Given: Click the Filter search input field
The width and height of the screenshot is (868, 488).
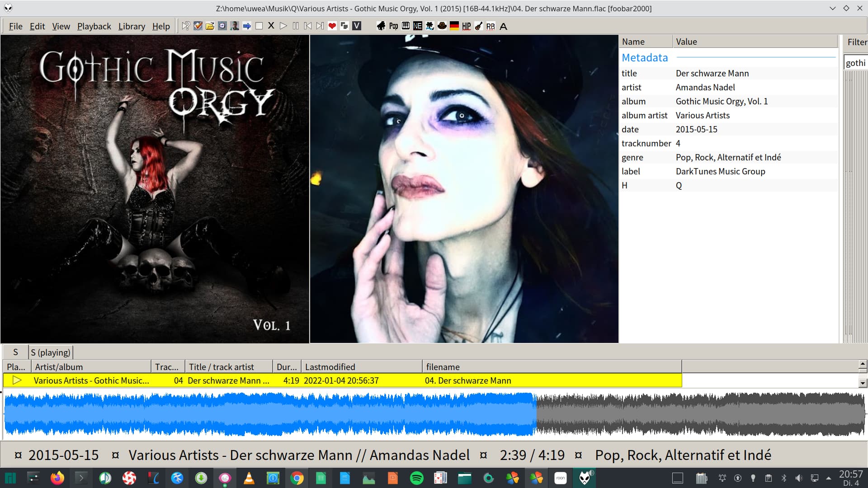Looking at the screenshot, I should (855, 63).
